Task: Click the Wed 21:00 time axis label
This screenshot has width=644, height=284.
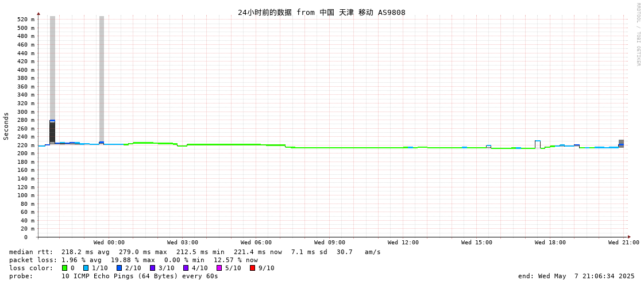Action: [623, 243]
